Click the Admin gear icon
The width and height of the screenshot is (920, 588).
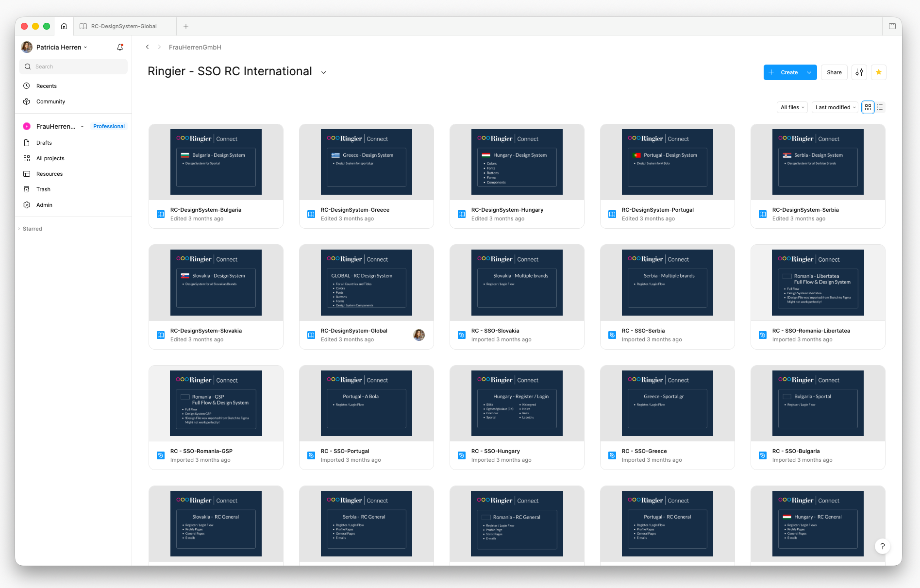point(27,205)
